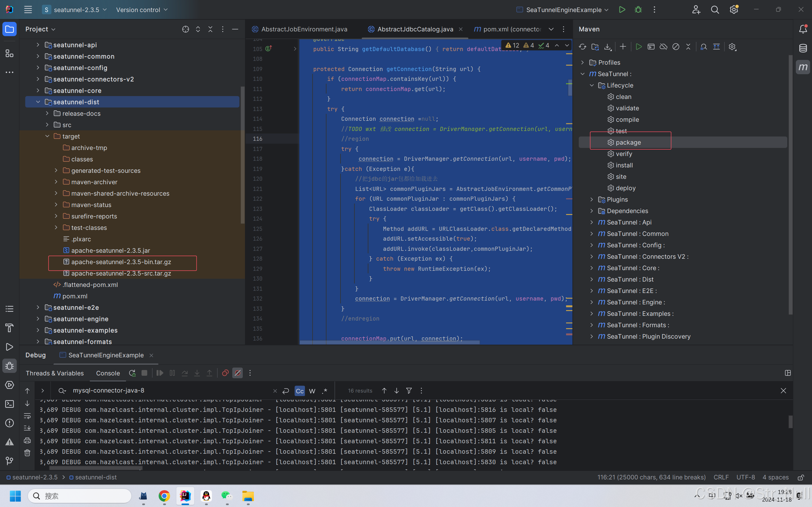812x507 pixels.
Task: Toggle soft-wrap in console
Action: pyautogui.click(x=27, y=416)
